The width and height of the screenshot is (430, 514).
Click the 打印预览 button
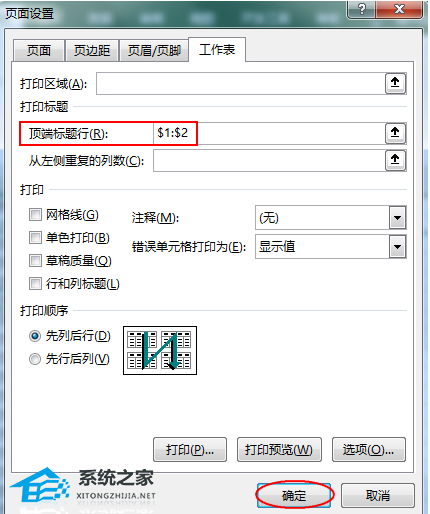tap(279, 450)
